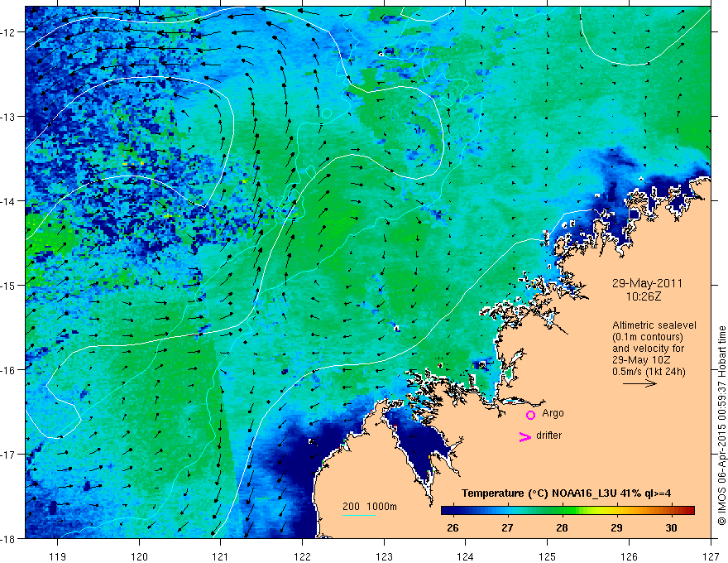
Task: Click the "Altimetric sealevel" text line
Action: (654, 325)
